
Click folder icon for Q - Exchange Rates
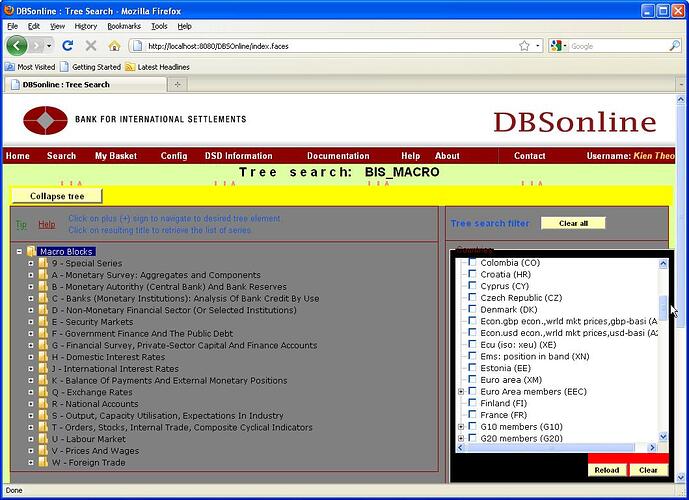click(x=43, y=392)
